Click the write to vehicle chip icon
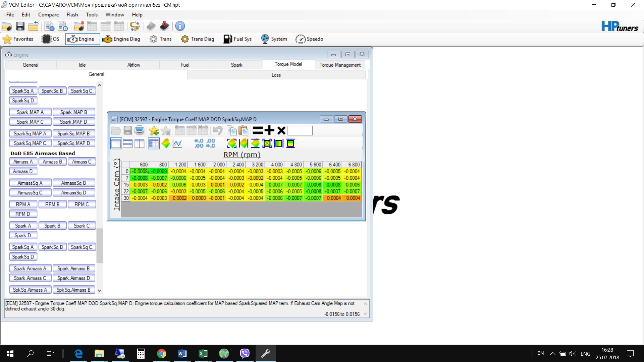This screenshot has height=362, width=644. pyautogui.click(x=164, y=26)
